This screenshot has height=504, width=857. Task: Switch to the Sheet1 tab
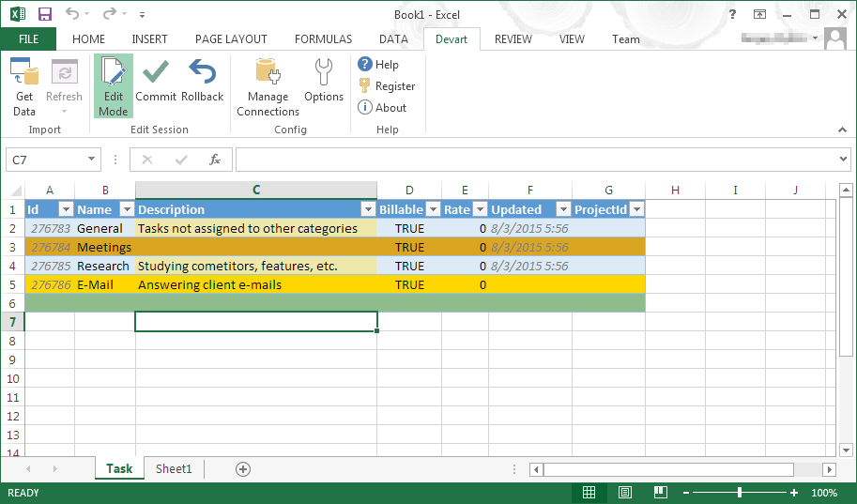click(x=174, y=469)
